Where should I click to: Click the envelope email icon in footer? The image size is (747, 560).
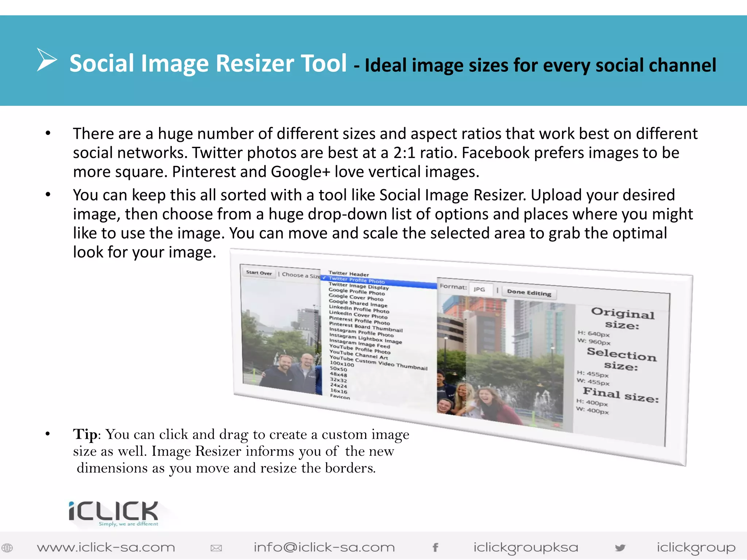(x=216, y=548)
